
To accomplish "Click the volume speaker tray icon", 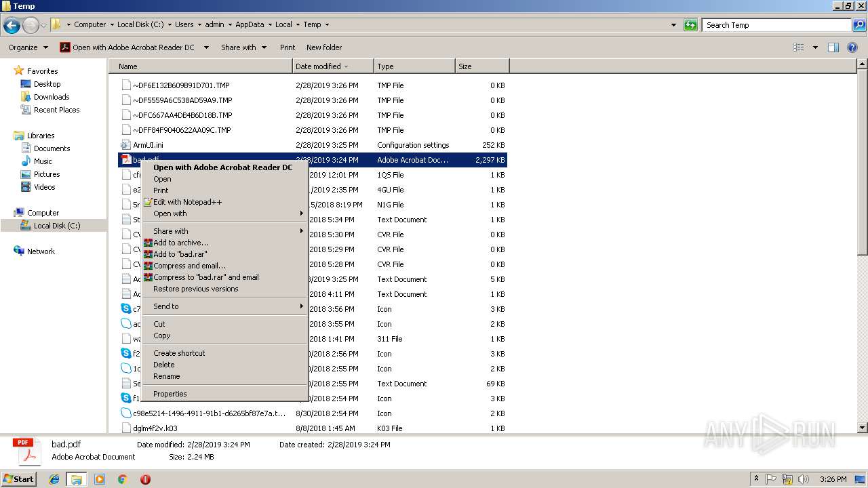I will pos(804,479).
